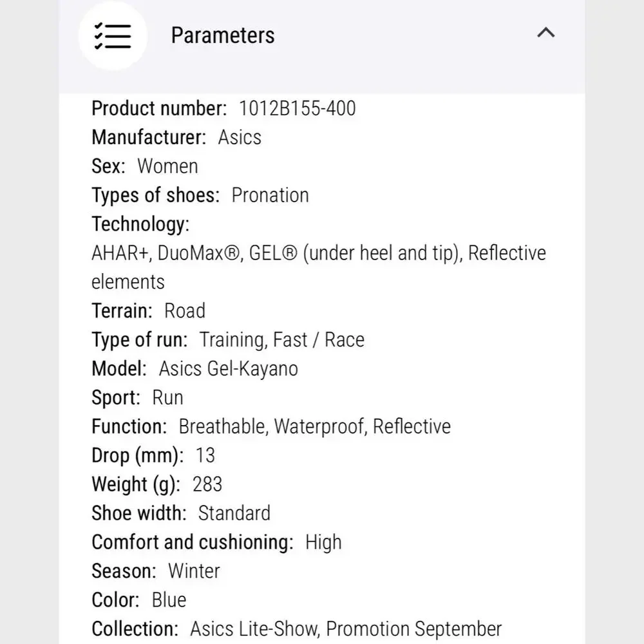Click the Parameters checklist icon

click(x=113, y=36)
